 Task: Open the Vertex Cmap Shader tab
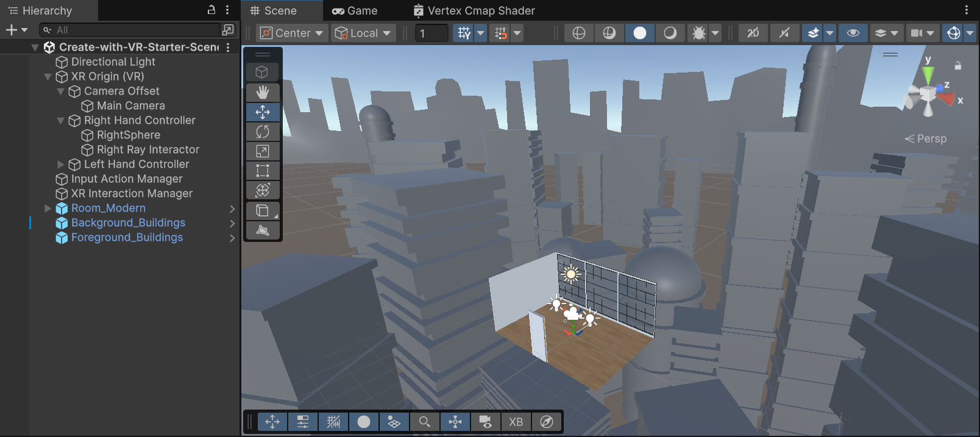tap(474, 11)
